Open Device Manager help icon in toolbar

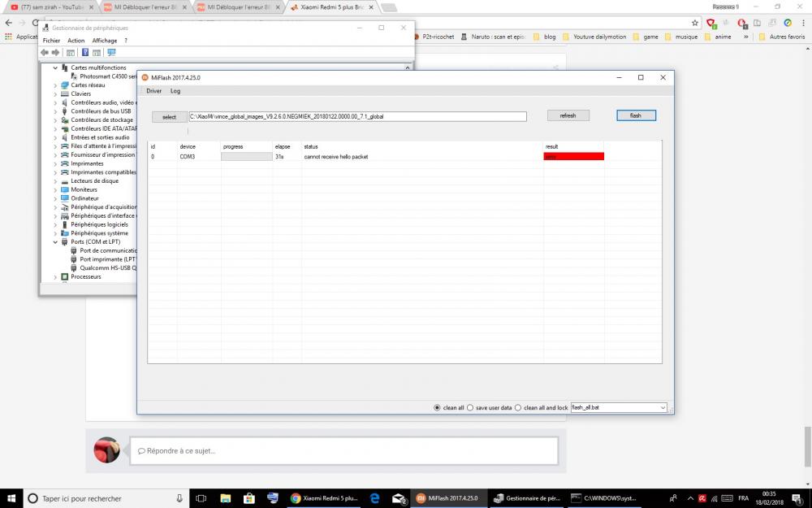[x=86, y=53]
